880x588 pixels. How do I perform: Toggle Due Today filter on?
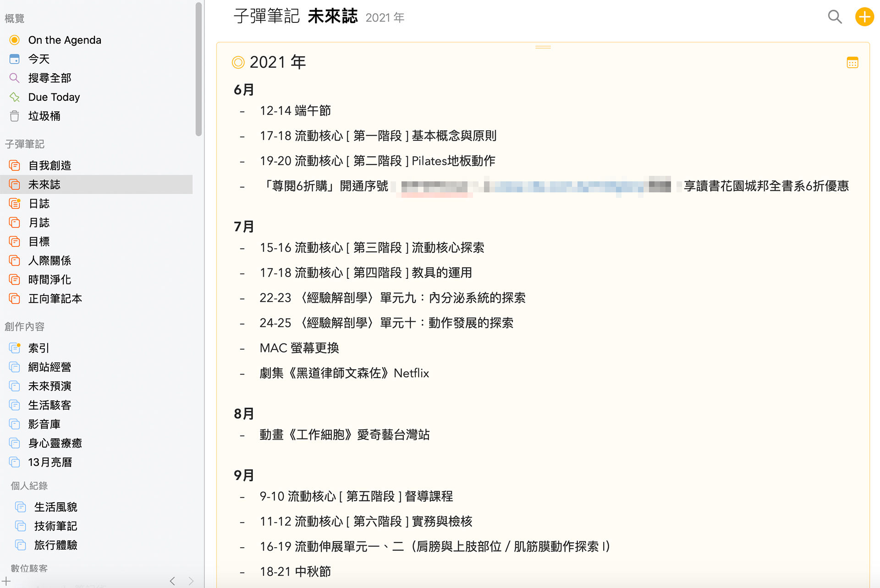(54, 97)
